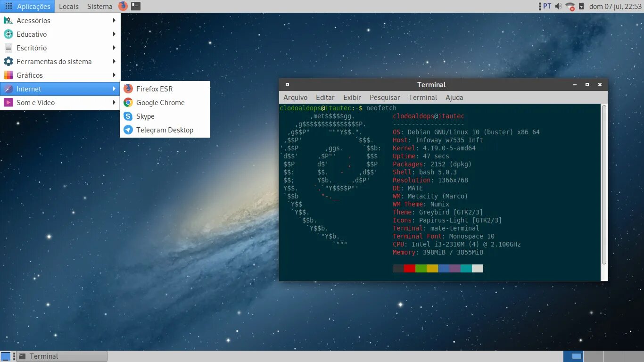Expand the Escritório submenu arrow
The height and width of the screenshot is (362, 644).
click(x=114, y=48)
